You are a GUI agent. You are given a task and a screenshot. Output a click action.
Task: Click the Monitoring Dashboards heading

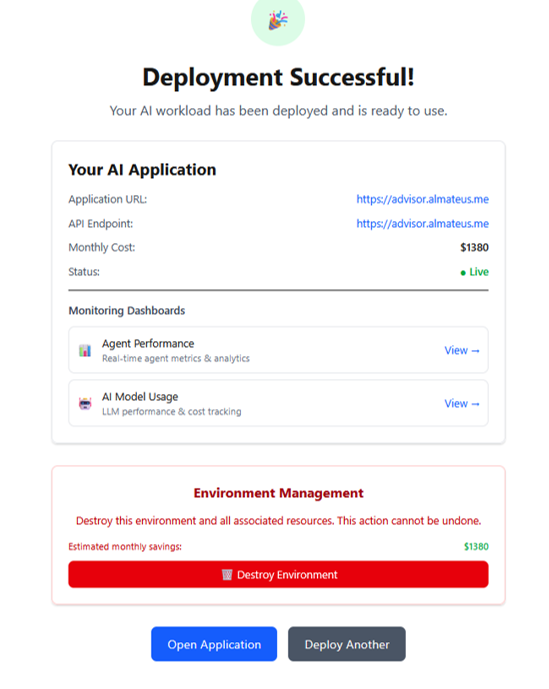(127, 311)
